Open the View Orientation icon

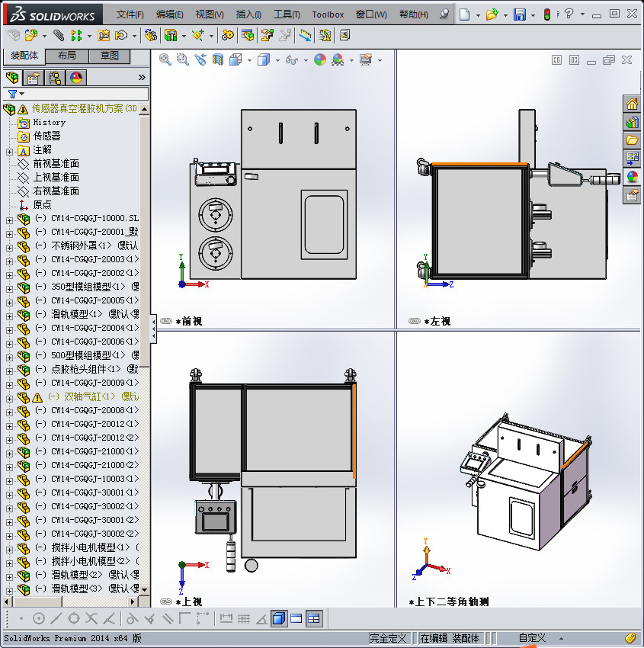(235, 59)
